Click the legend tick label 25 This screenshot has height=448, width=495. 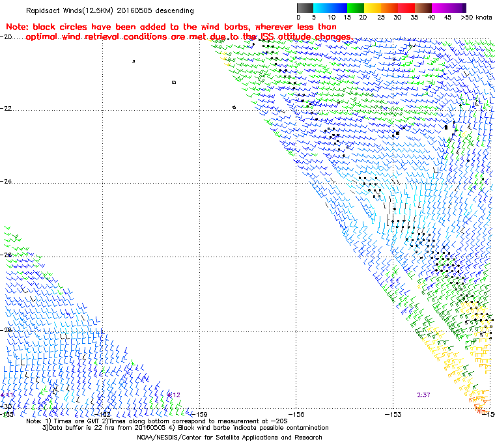tap(381, 18)
